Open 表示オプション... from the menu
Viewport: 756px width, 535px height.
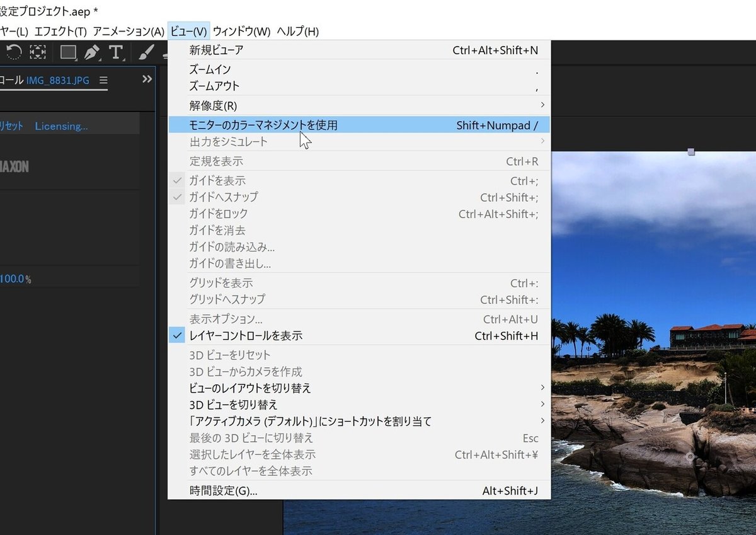click(359, 319)
